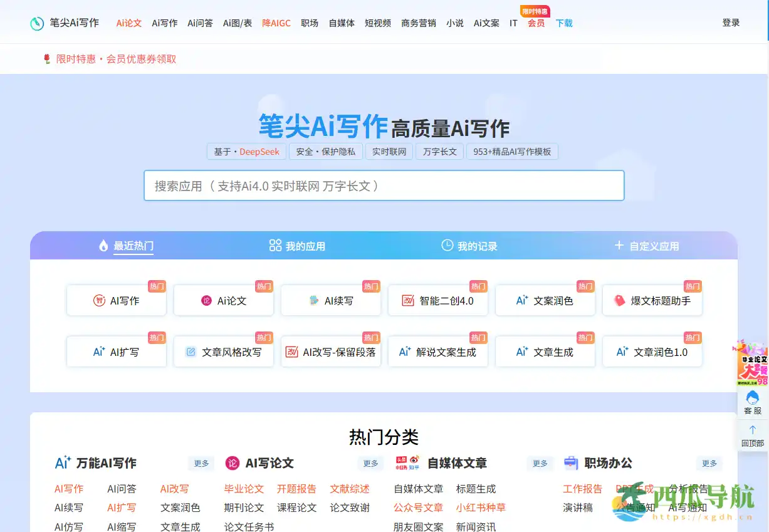Focus the 搜索应用 search input field

(x=384, y=186)
